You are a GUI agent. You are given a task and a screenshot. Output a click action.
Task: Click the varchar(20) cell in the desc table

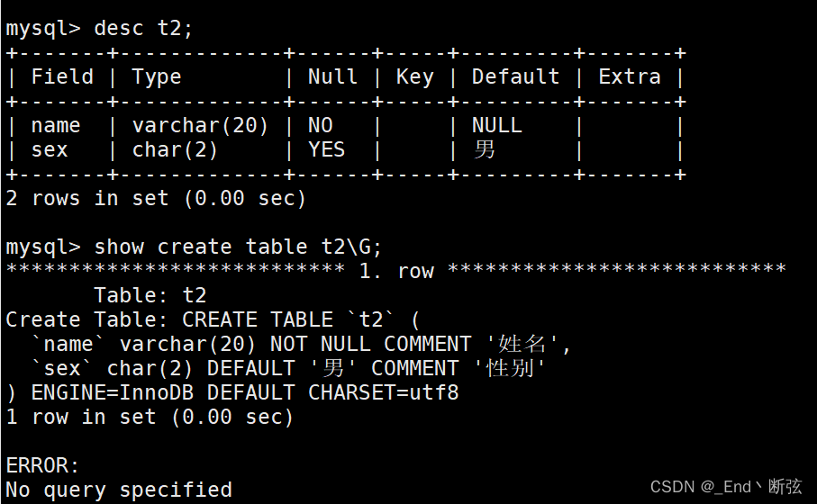point(200,126)
